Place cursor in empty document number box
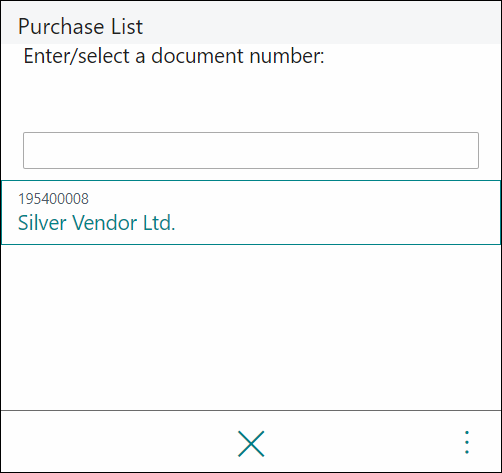 [251, 150]
